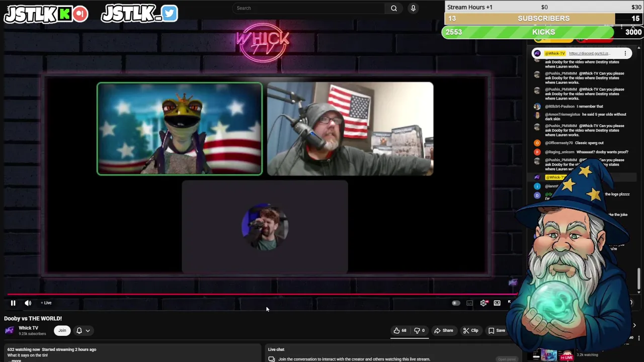This screenshot has width=644, height=362.
Task: Open the Whick TV channel name link
Action: click(x=28, y=328)
